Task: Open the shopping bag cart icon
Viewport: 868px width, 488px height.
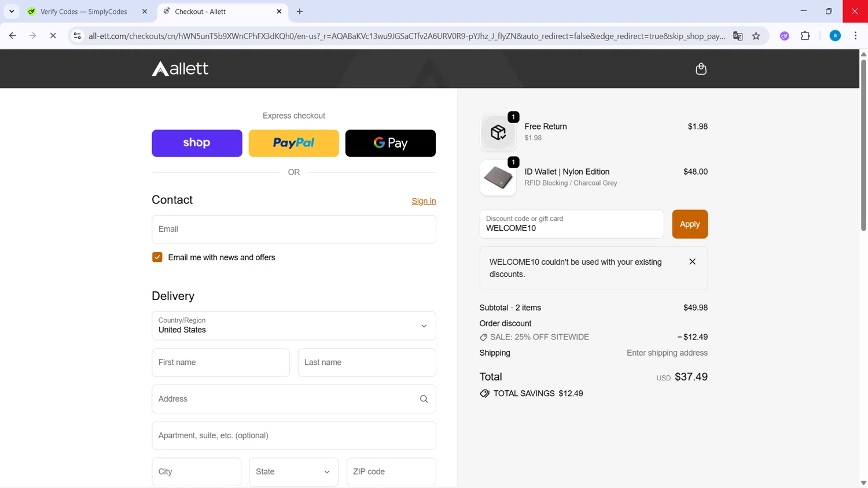Action: [x=701, y=69]
